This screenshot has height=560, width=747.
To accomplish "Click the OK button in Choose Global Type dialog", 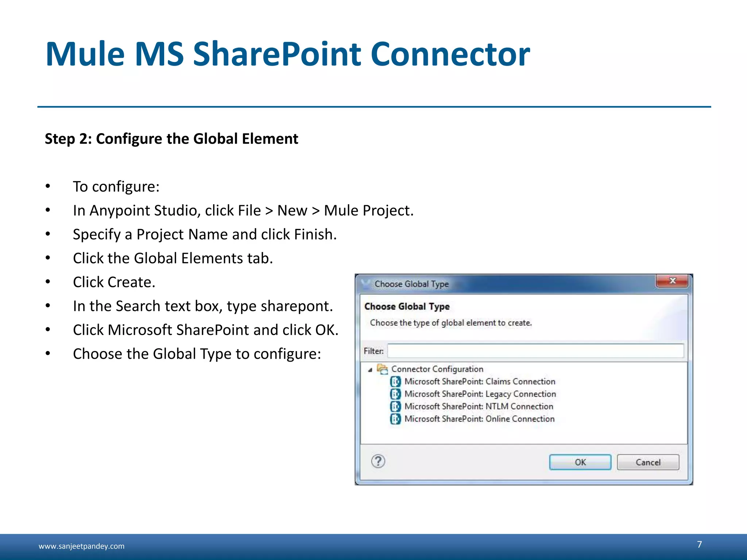I will pos(580,462).
